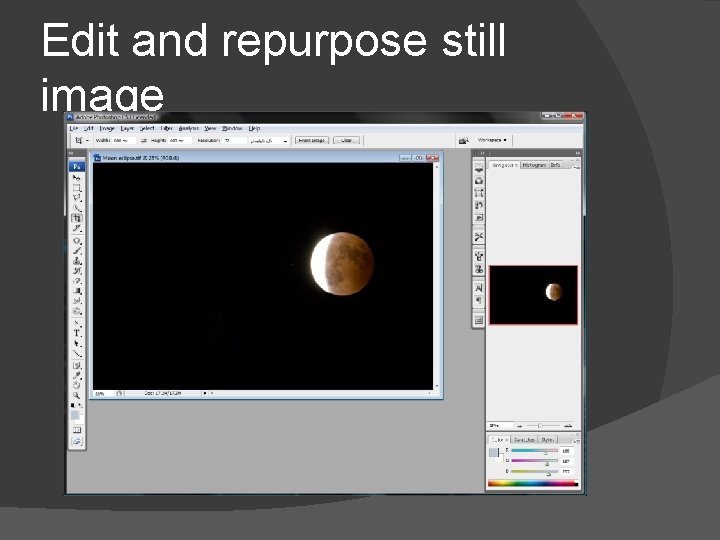The height and width of the screenshot is (540, 720).
Task: Select the Spot Healing Brush tool
Action: (77, 241)
